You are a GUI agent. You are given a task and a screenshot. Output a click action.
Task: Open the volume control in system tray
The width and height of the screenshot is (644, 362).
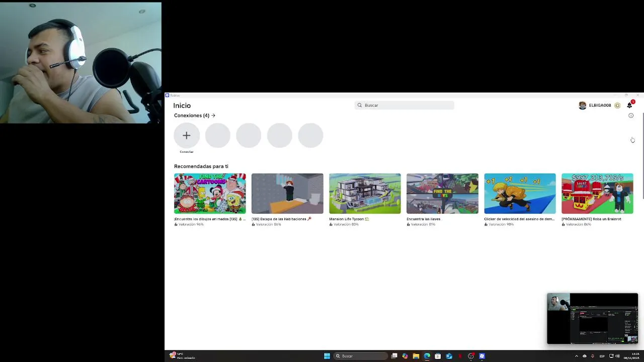(x=617, y=356)
